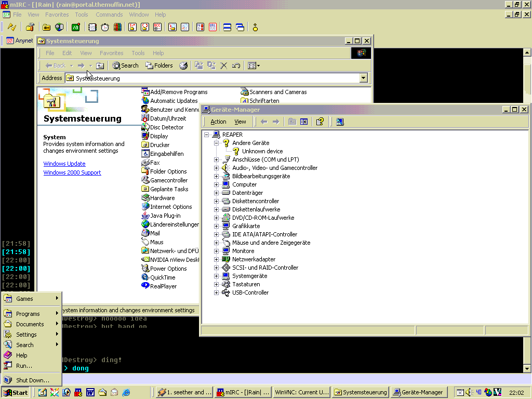Image resolution: width=532 pixels, height=399 pixels.
Task: Click the Search button in Systemsteuerung toolbar
Action: click(x=126, y=65)
